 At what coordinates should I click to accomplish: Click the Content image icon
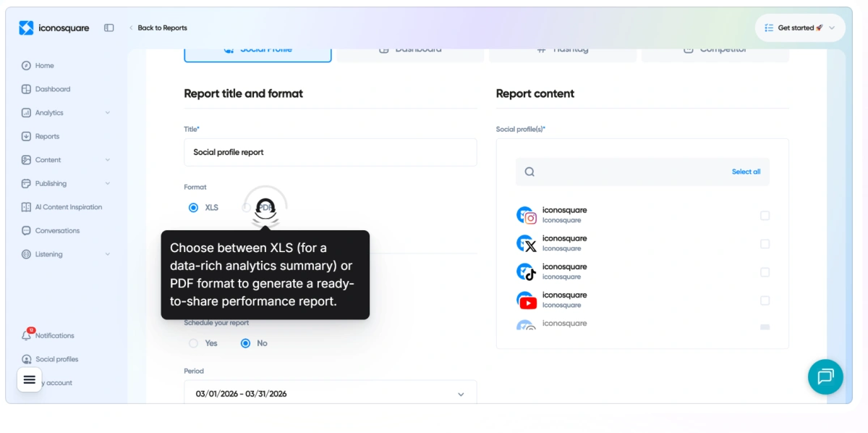point(27,159)
